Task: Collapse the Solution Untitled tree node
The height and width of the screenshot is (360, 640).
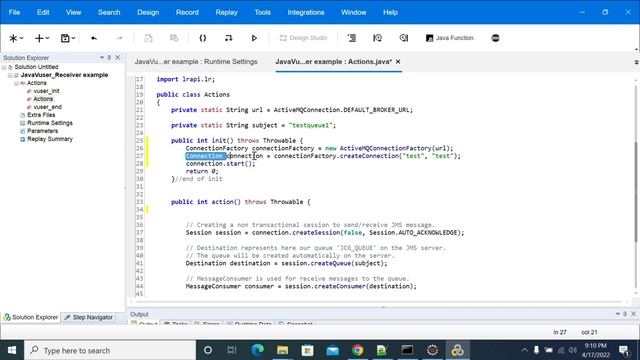Action: tap(4, 67)
